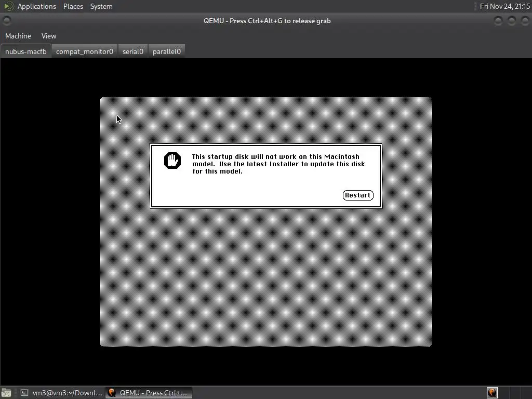Viewport: 532px width, 399px height.
Task: Click the stop hand icon in the dialog
Action: tap(172, 160)
